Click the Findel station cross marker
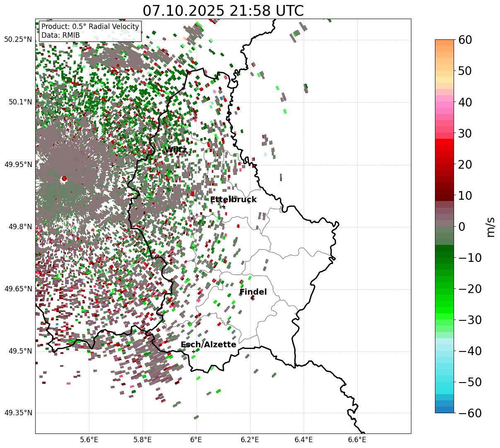Screen dimensions: 500x448 click(253, 298)
